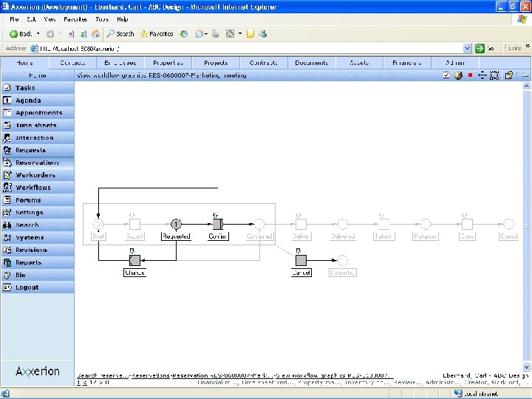Switch to the Projects tab

click(216, 63)
